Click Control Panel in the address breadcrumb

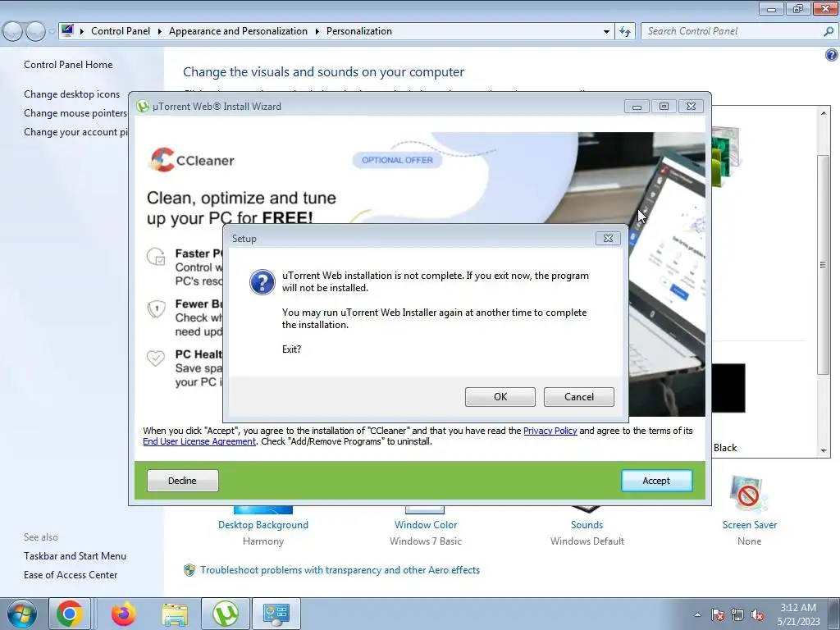(121, 31)
